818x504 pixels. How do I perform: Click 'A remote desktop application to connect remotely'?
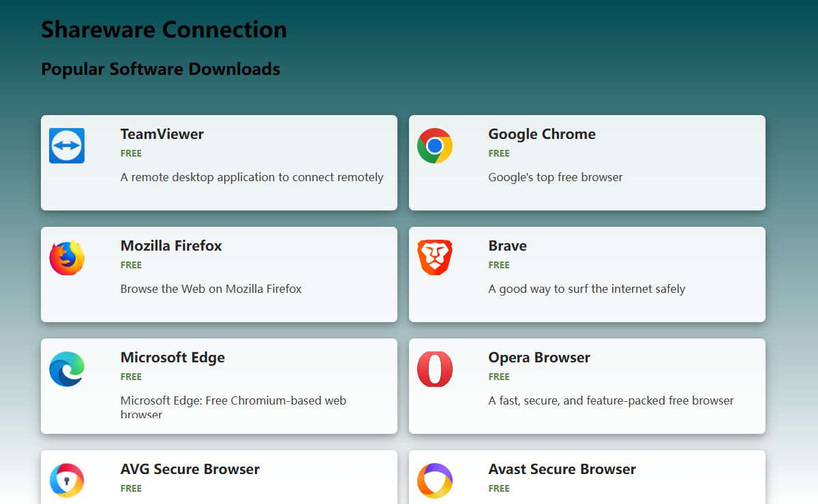[x=252, y=177]
